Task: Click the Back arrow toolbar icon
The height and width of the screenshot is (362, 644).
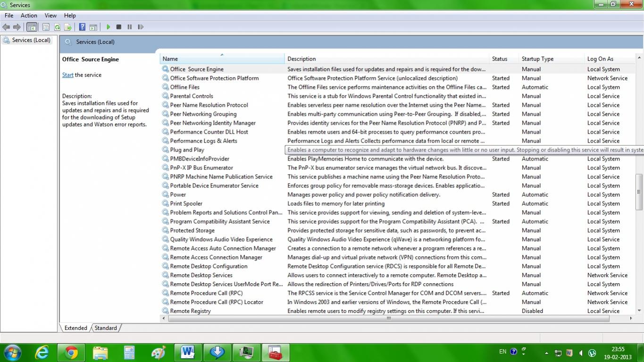Action: pyautogui.click(x=6, y=27)
